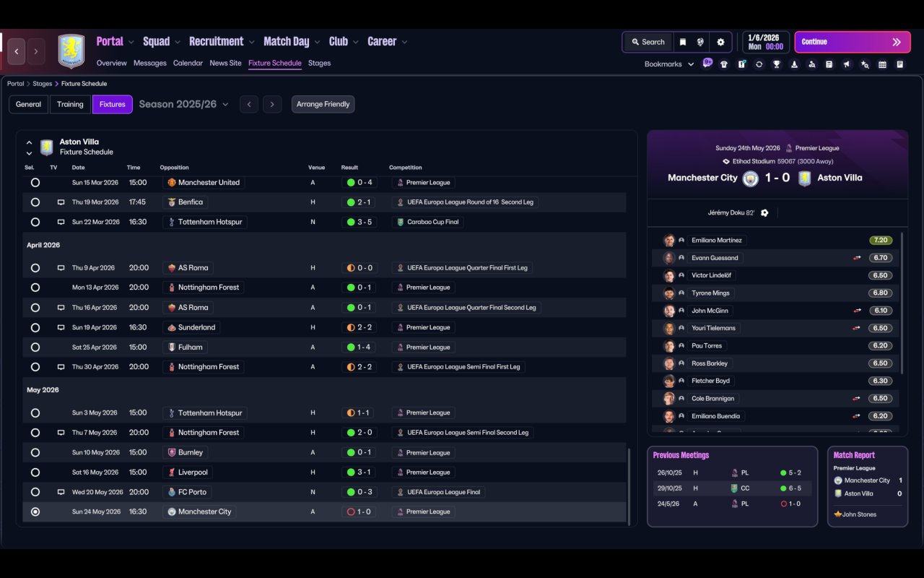Viewport: 924px width, 578px height.
Task: Click the exclamation note bookmark icon
Action: pyautogui.click(x=741, y=64)
